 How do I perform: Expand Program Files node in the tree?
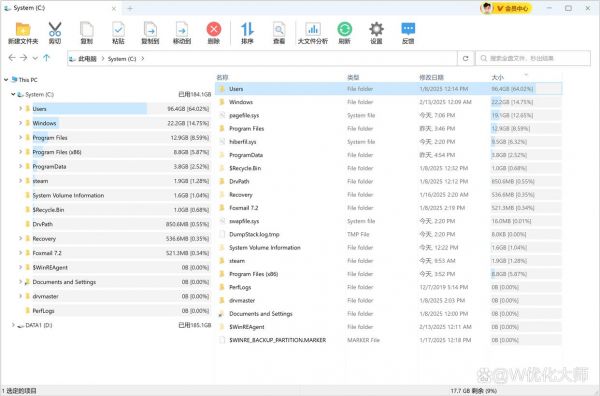20,137
